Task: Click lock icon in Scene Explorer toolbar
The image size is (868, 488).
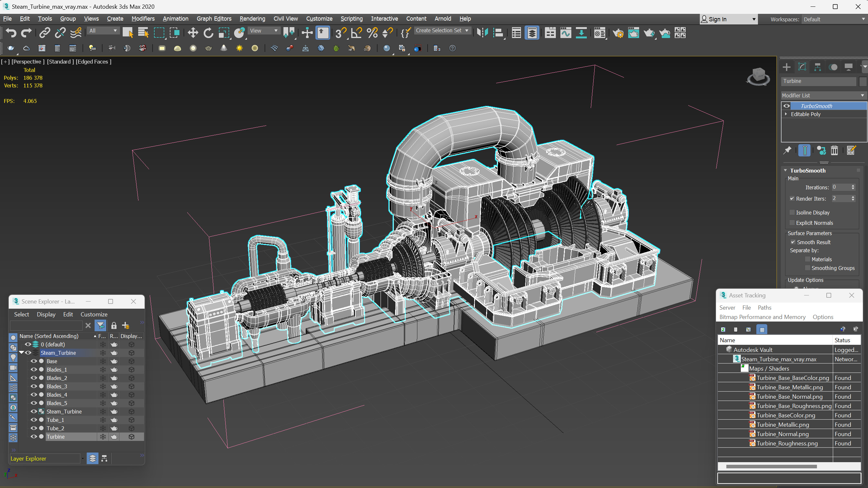Action: click(x=114, y=326)
